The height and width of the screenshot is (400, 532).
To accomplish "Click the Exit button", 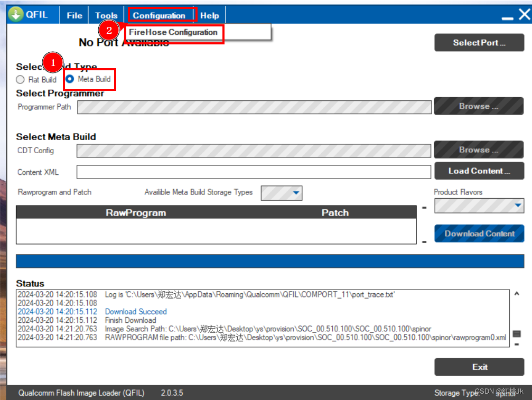I will point(479,367).
